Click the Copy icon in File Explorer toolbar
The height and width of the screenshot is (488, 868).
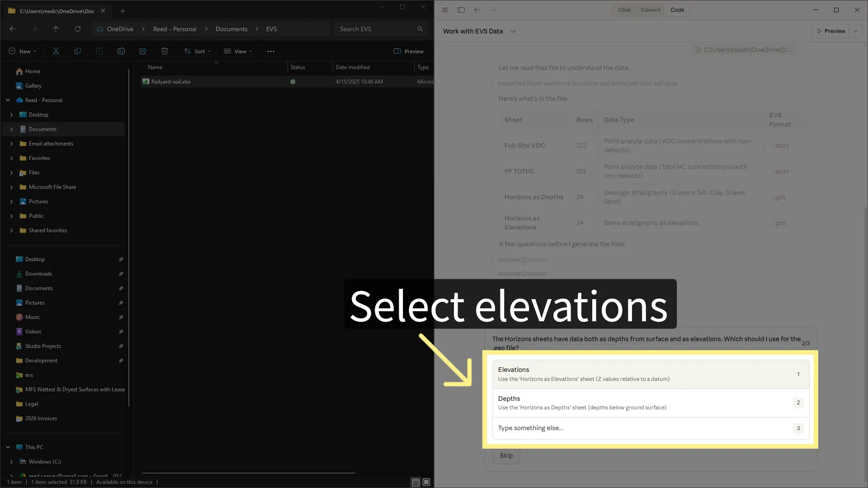tap(78, 52)
